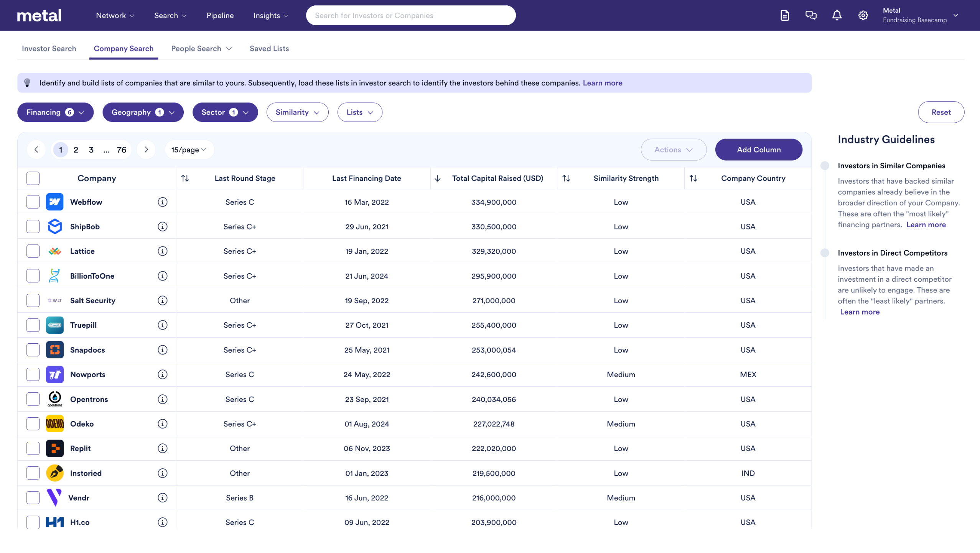Click the document icon in header
980x553 pixels.
coord(784,15)
